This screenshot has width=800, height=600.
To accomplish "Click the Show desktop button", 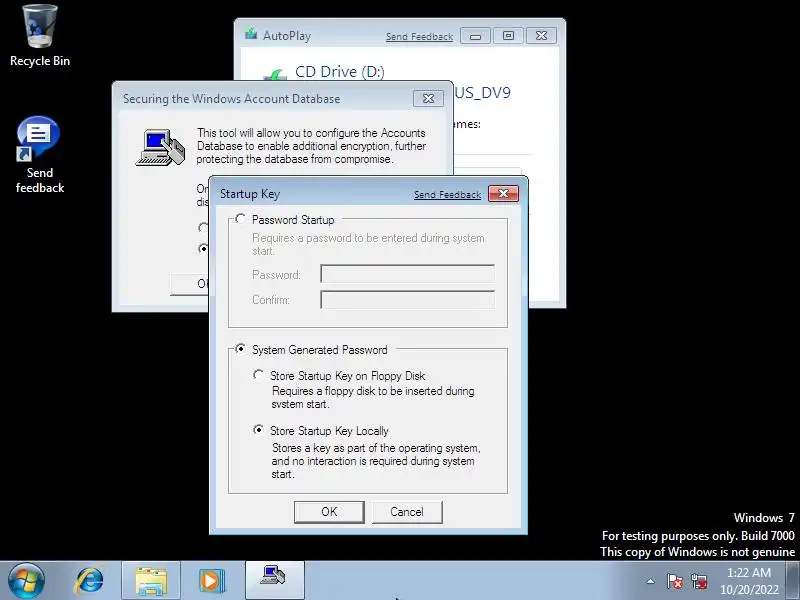I will tap(793, 581).
